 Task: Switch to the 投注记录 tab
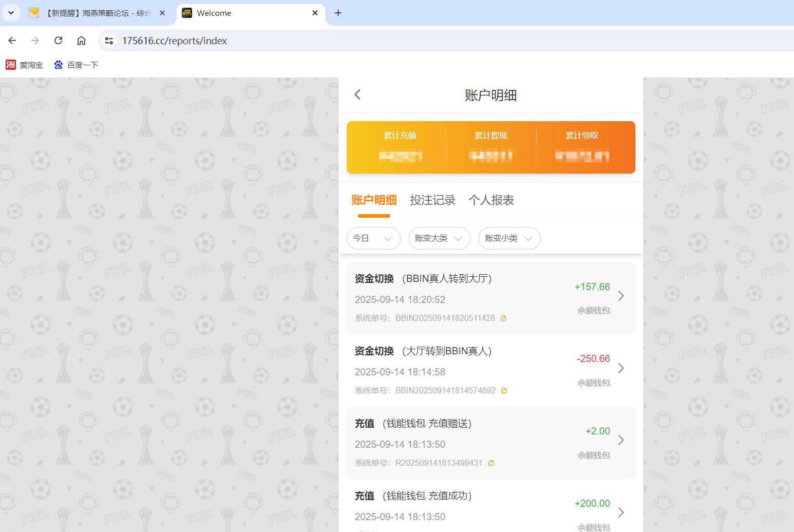tap(432, 200)
